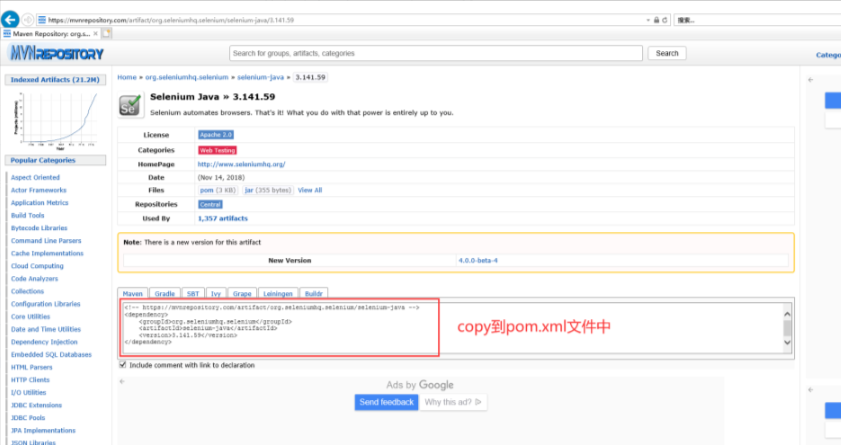Open Date and Time Utilities category
This screenshot has height=445, width=841.
46,329
